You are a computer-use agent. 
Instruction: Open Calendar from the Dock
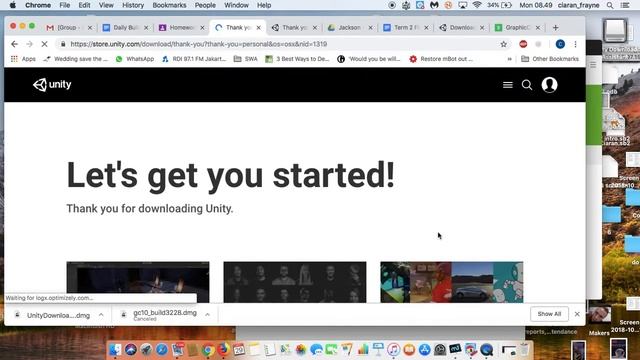click(239, 350)
